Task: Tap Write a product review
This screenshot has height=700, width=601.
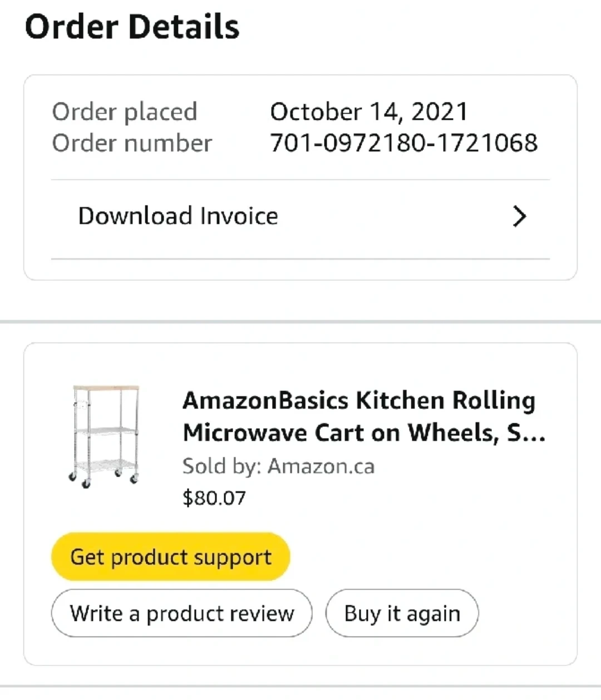Action: tap(181, 613)
